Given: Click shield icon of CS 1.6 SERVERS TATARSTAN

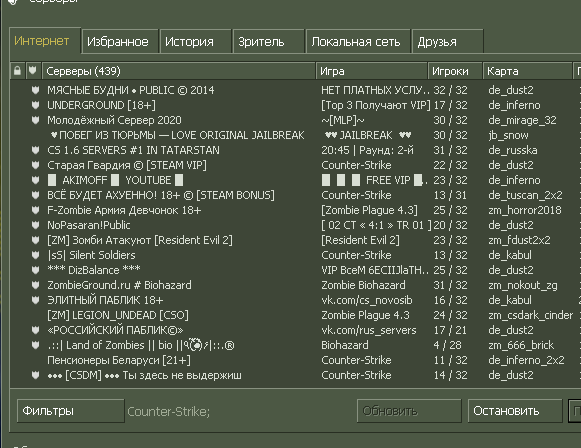Looking at the screenshot, I should 36,150.
